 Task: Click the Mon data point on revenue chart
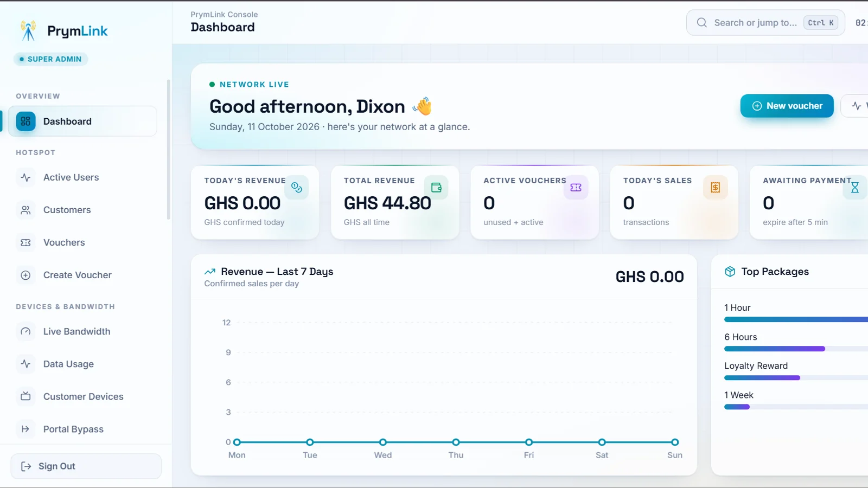pos(237,442)
